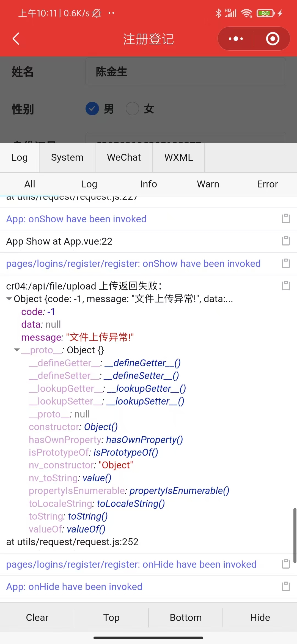Collapse the Object {code: -1...} tree node

[x=9, y=299]
